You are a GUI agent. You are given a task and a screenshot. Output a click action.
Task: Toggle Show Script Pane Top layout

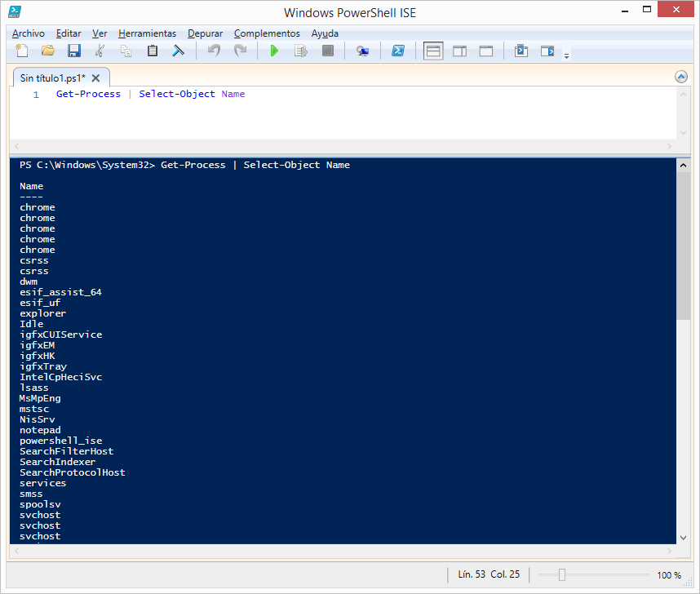433,51
